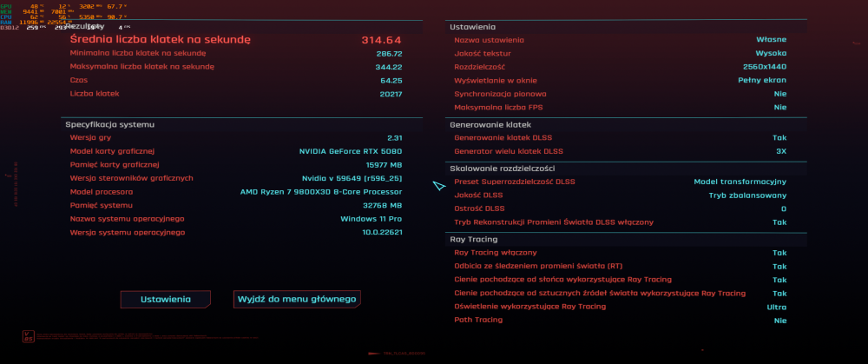Screen dimensions: 868x364
Task: Click the Własne preset value
Action: pos(771,40)
